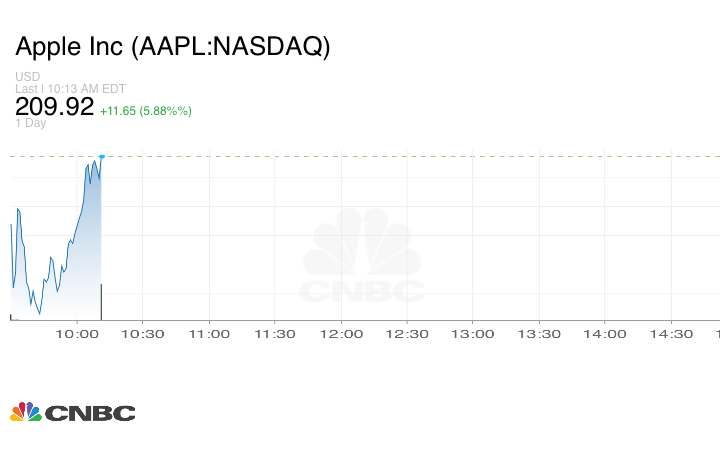Click the Apple Inc (AAPL:NASDAQ) title
Viewport: 720px width, 450px height.
(x=172, y=47)
